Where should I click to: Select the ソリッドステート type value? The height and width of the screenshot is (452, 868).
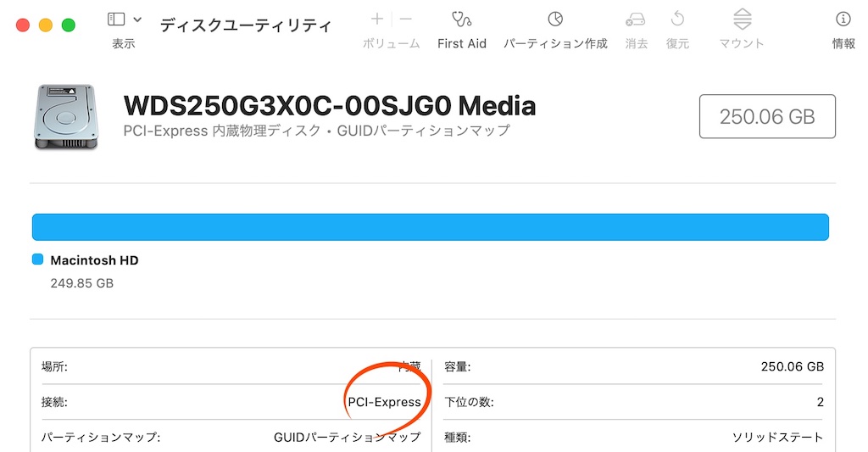point(778,438)
